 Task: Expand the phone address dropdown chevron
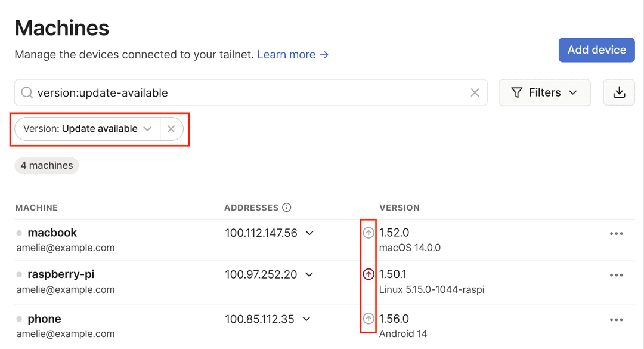[x=306, y=319]
